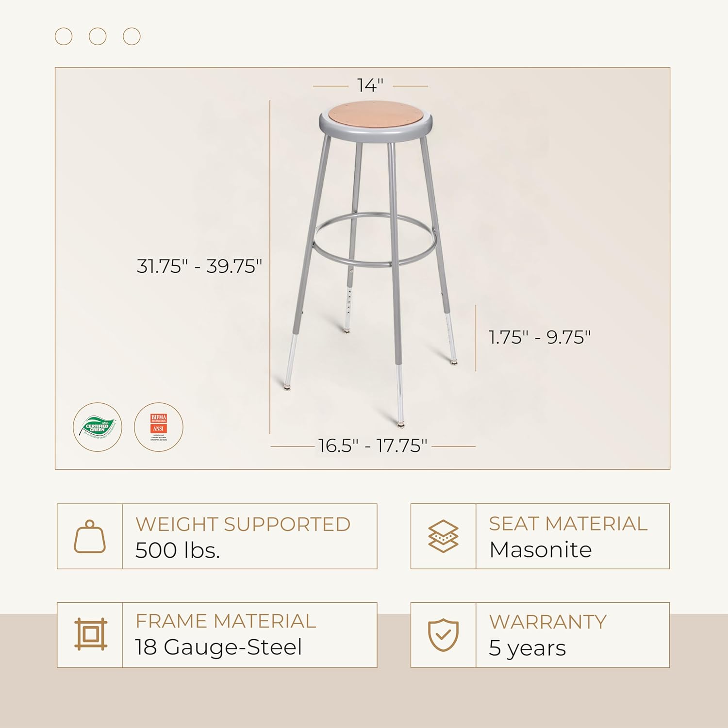The width and height of the screenshot is (728, 728).
Task: Click the Weight Supported heading
Action: pyautogui.click(x=243, y=524)
